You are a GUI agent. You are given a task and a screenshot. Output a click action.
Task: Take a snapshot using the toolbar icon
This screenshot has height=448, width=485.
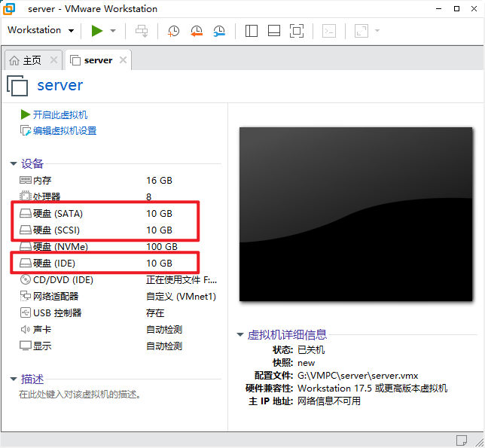click(173, 31)
